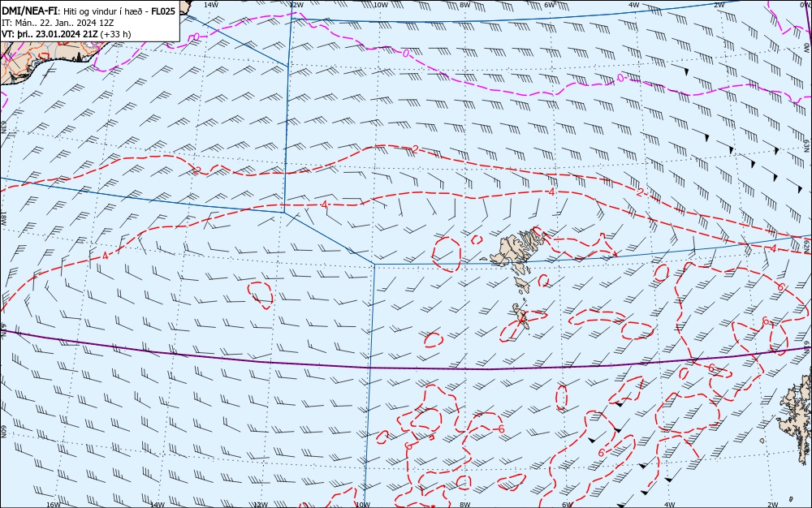Click the '60N' latitude label on the left edge

[x=3, y=432]
